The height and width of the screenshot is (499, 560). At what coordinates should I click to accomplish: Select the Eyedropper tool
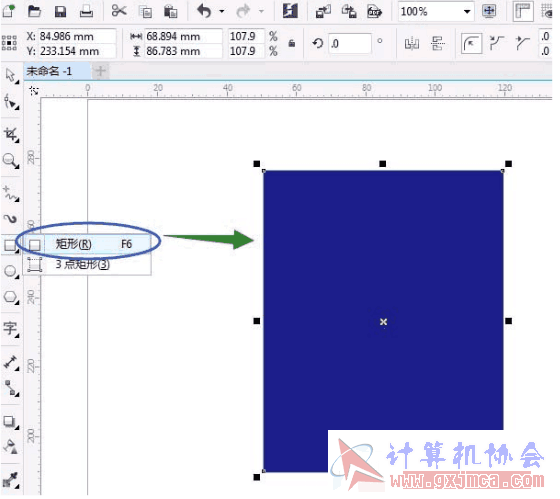11,479
